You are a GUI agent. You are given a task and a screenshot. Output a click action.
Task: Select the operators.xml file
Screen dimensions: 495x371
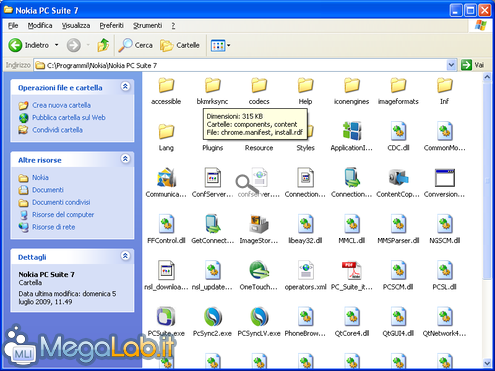305,276
